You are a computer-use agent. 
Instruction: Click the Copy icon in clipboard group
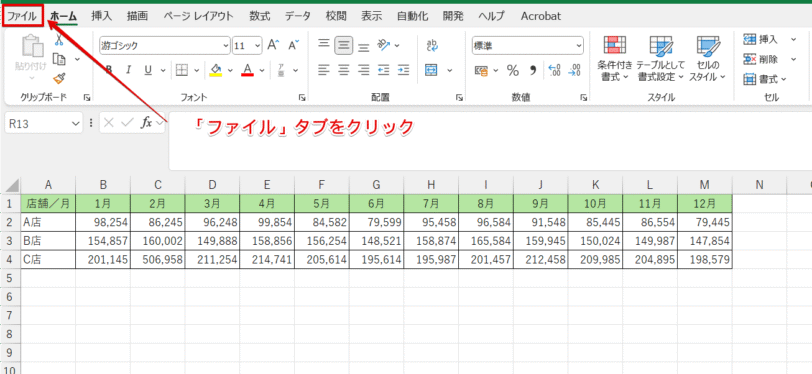pyautogui.click(x=60, y=59)
